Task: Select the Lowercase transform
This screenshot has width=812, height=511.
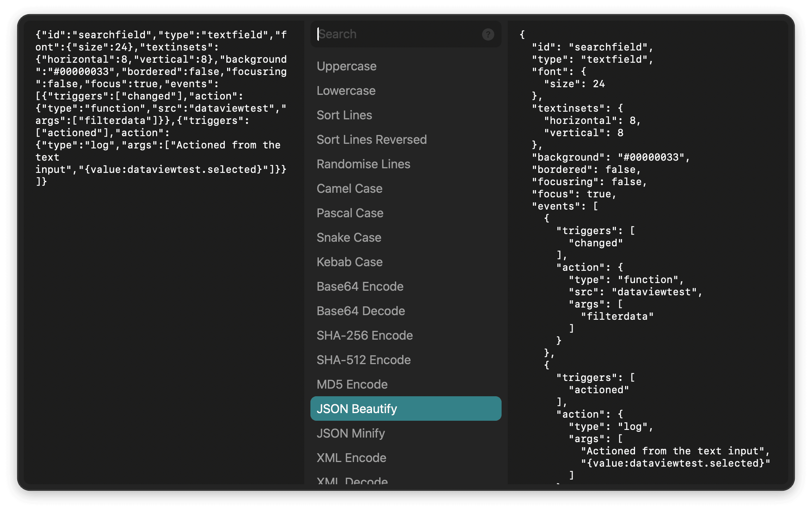Action: pyautogui.click(x=406, y=91)
